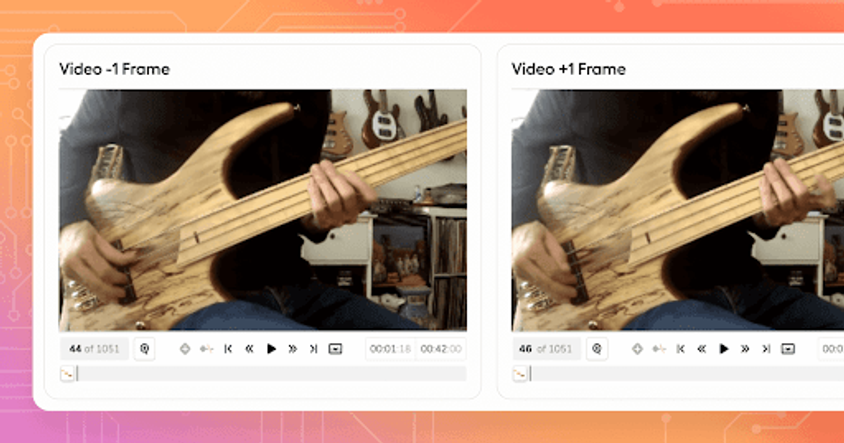Toggle the curve icon beside Video -1 timeline
The width and height of the screenshot is (844, 443).
[67, 374]
